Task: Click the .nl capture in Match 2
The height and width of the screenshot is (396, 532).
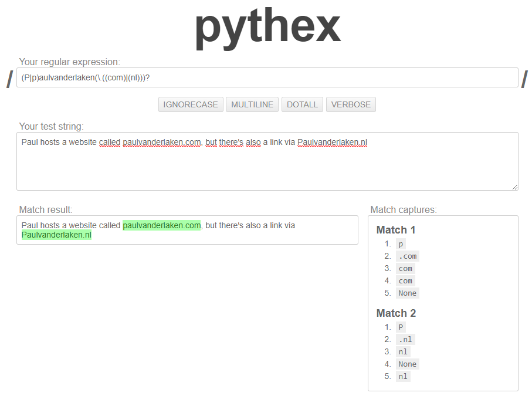Action: tap(405, 340)
